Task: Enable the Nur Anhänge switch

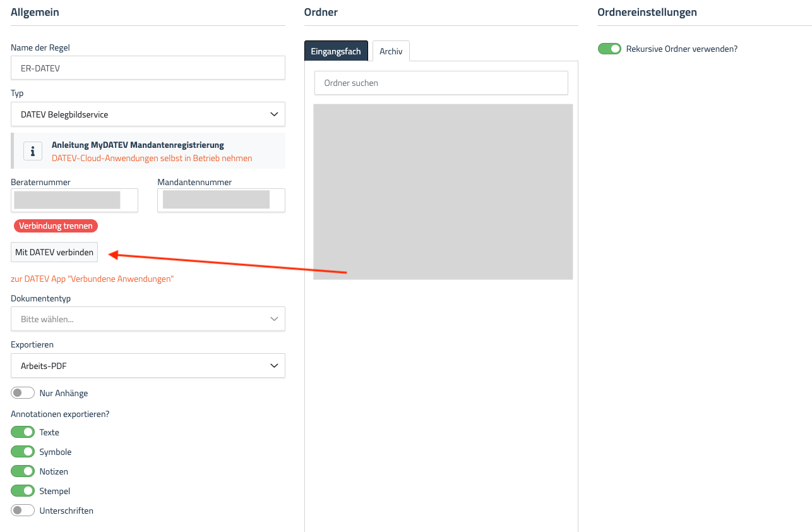Action: pyautogui.click(x=23, y=393)
